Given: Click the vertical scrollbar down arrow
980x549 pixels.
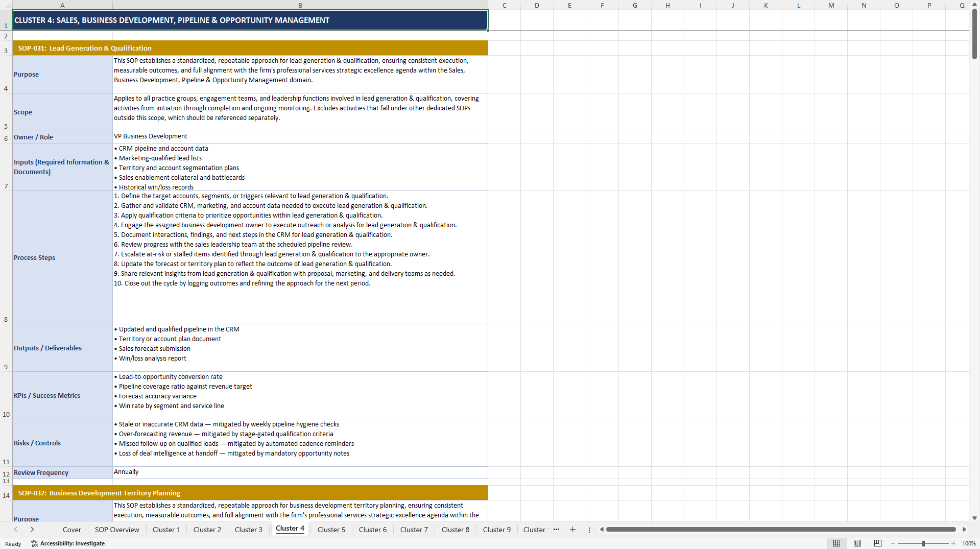Looking at the screenshot, I should (974, 518).
